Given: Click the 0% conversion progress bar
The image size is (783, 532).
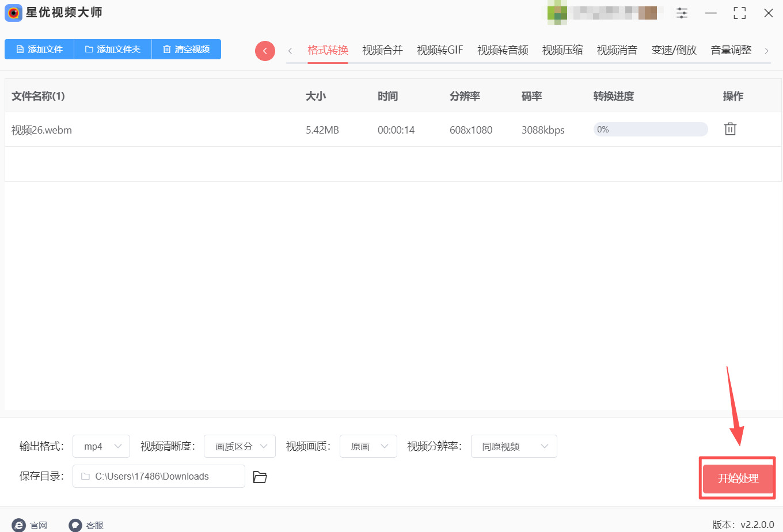Looking at the screenshot, I should pos(650,130).
